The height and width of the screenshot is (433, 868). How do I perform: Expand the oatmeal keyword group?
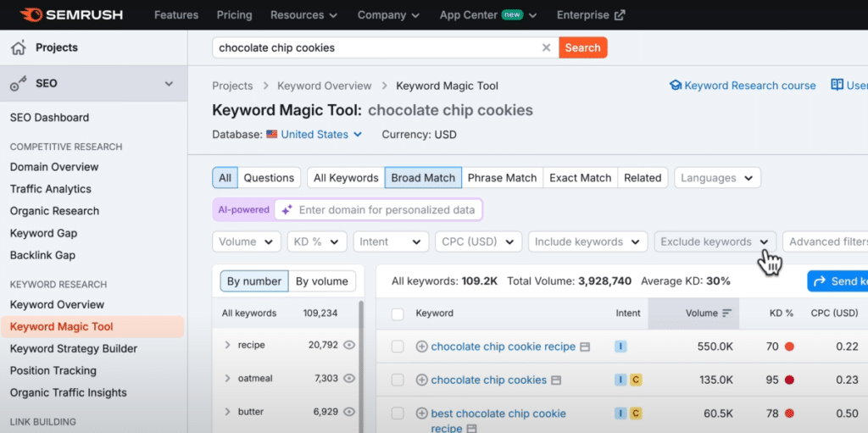[227, 378]
